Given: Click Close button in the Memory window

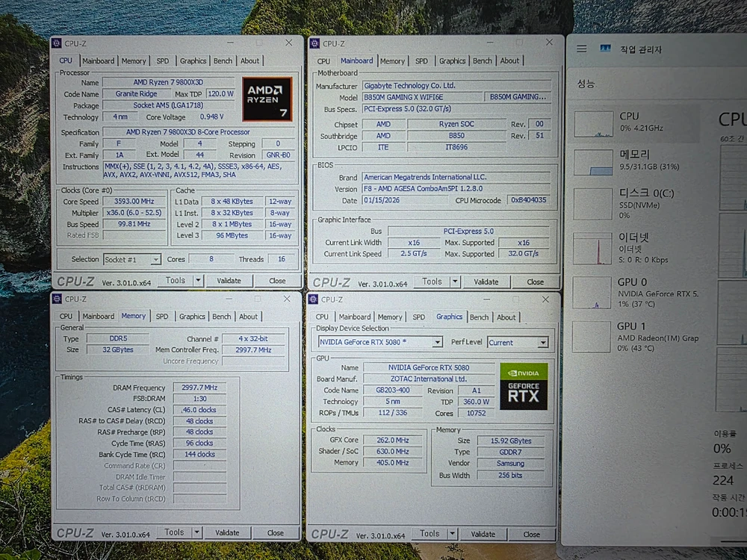Looking at the screenshot, I should (x=276, y=533).
